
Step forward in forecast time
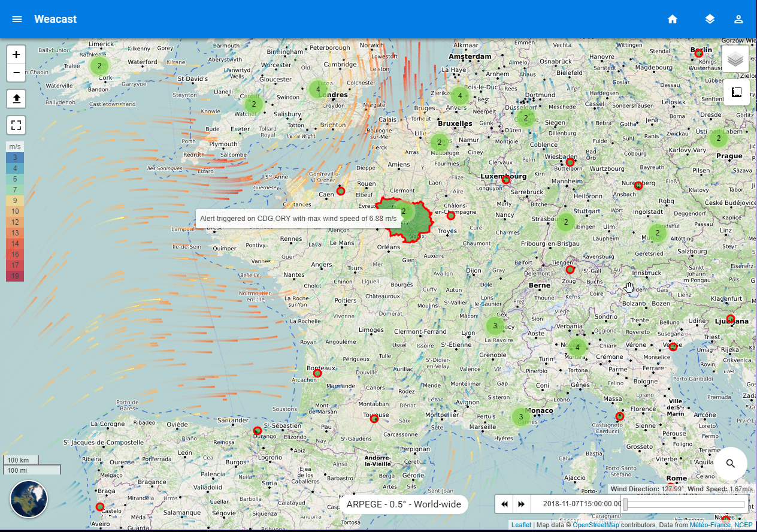click(522, 504)
